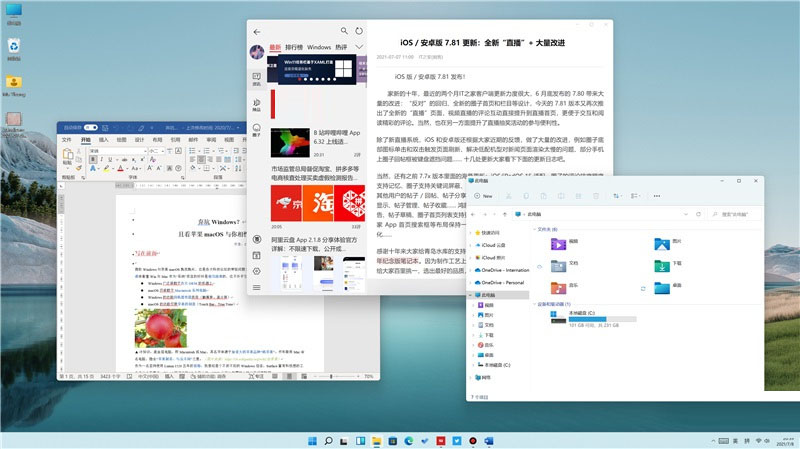Click the up-arrow button in File Explorer
Viewport: 800px width, 449px height.
coord(503,214)
